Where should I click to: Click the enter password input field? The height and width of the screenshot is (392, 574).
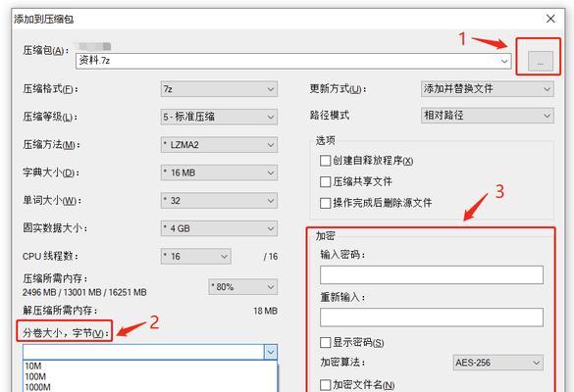pyautogui.click(x=431, y=275)
